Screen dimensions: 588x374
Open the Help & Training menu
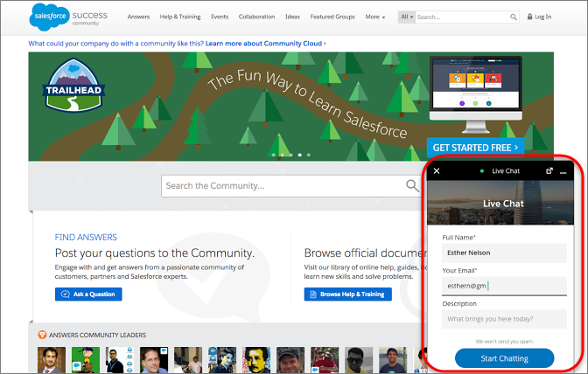coord(180,17)
